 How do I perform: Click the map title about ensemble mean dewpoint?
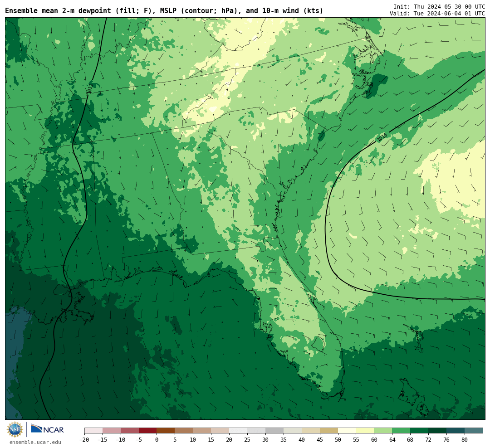click(x=164, y=10)
